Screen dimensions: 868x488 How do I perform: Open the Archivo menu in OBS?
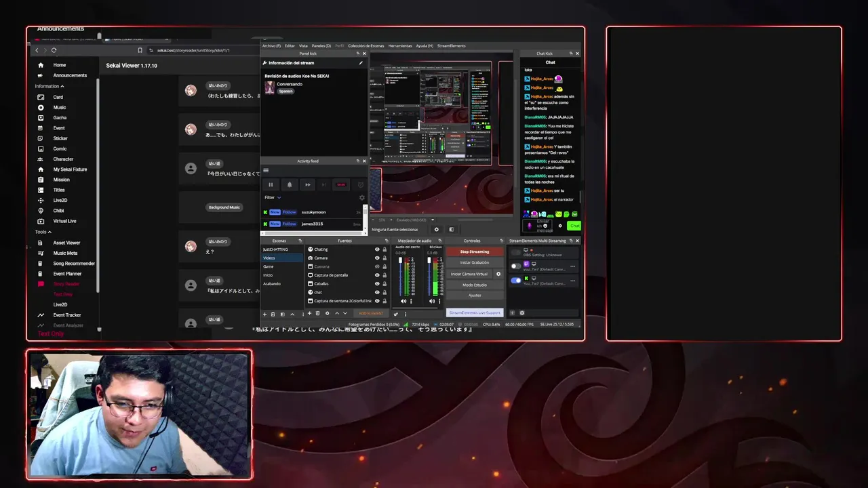pos(271,45)
